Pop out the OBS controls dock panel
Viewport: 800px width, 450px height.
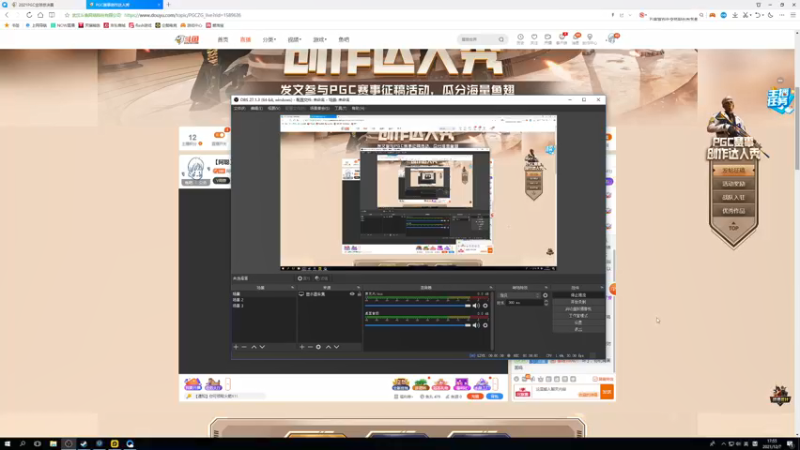click(x=602, y=288)
